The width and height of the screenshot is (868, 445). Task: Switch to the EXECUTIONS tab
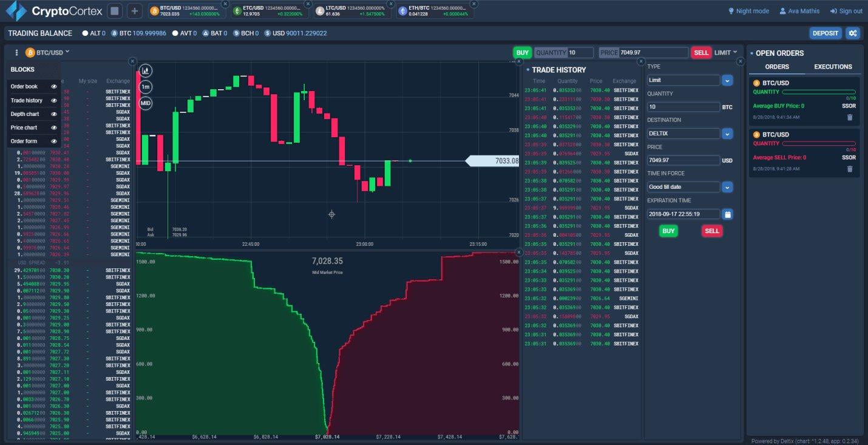832,67
